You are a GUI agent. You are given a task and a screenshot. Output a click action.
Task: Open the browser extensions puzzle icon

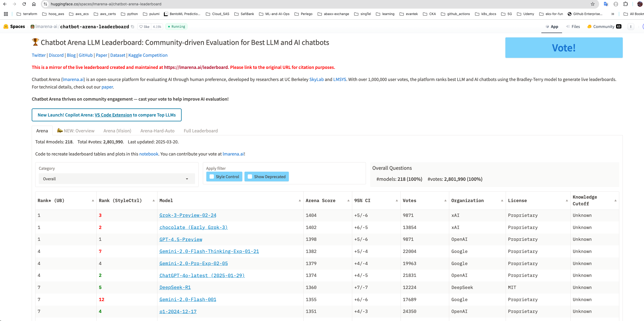626,4
